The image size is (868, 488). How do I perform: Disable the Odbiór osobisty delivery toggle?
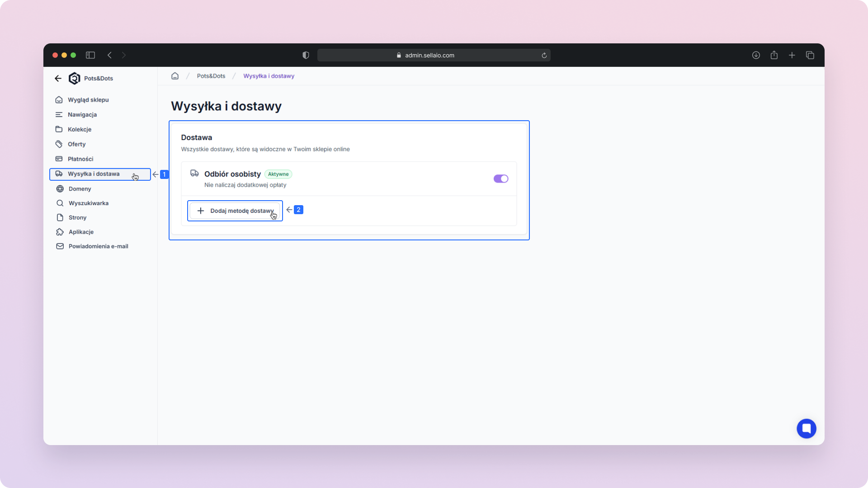pos(500,179)
